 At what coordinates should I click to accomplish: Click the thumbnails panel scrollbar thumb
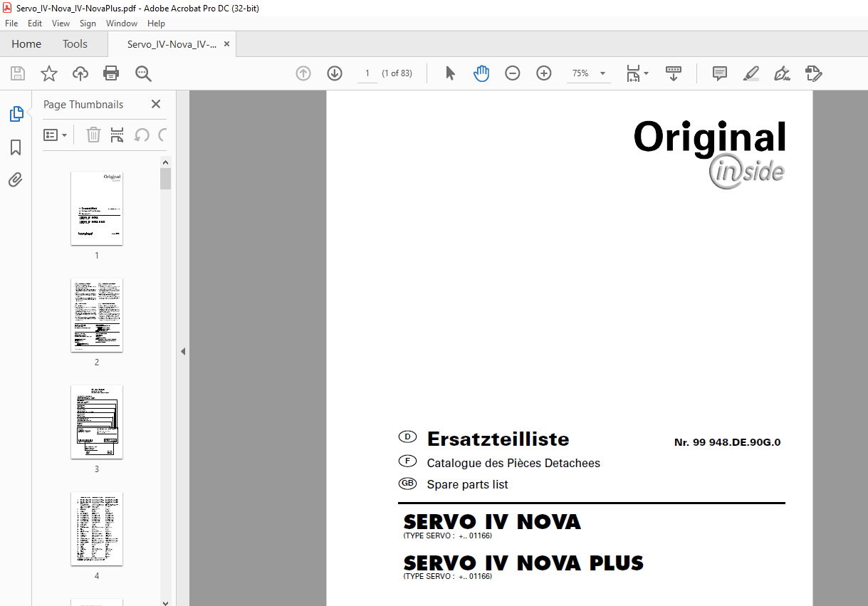(166, 179)
